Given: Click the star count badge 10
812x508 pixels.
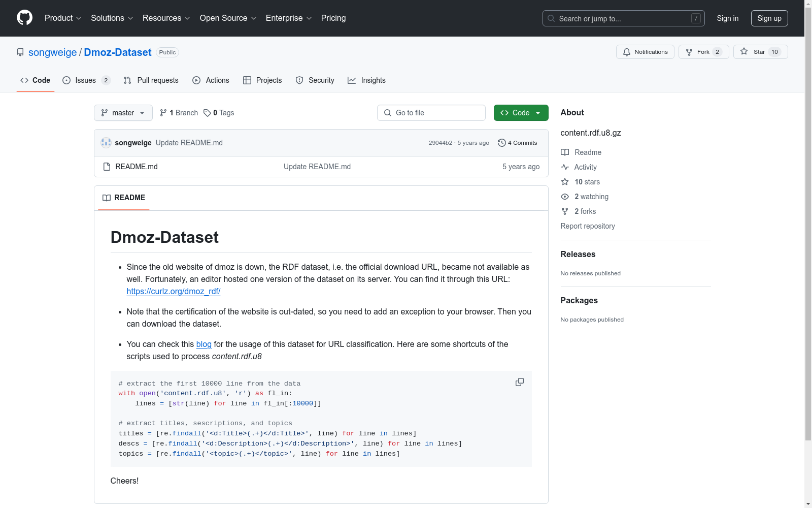Looking at the screenshot, I should coord(775,52).
